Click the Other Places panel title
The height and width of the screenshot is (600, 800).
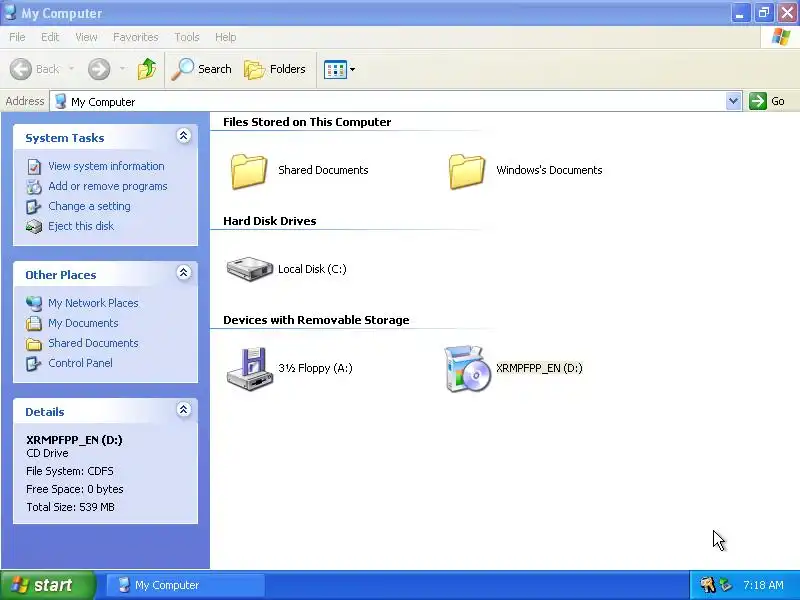coord(61,275)
